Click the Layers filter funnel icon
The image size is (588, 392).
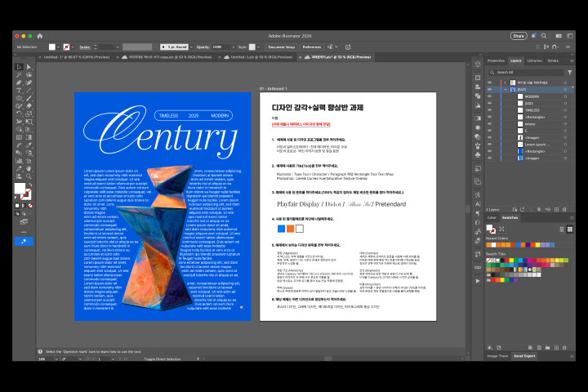coord(570,73)
